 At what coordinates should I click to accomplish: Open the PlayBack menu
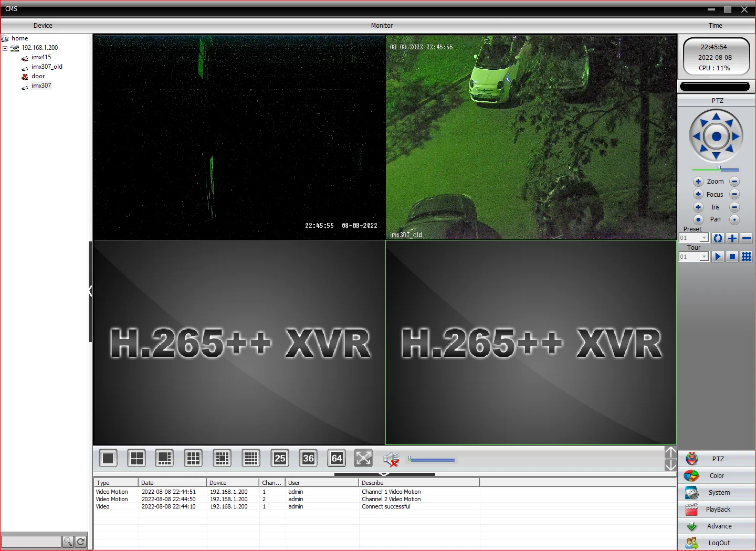[x=717, y=510]
